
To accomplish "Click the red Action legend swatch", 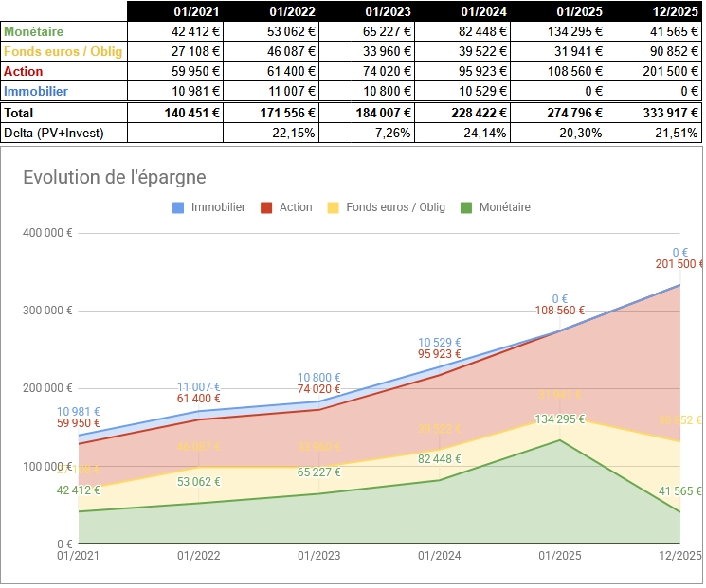I will click(x=267, y=207).
